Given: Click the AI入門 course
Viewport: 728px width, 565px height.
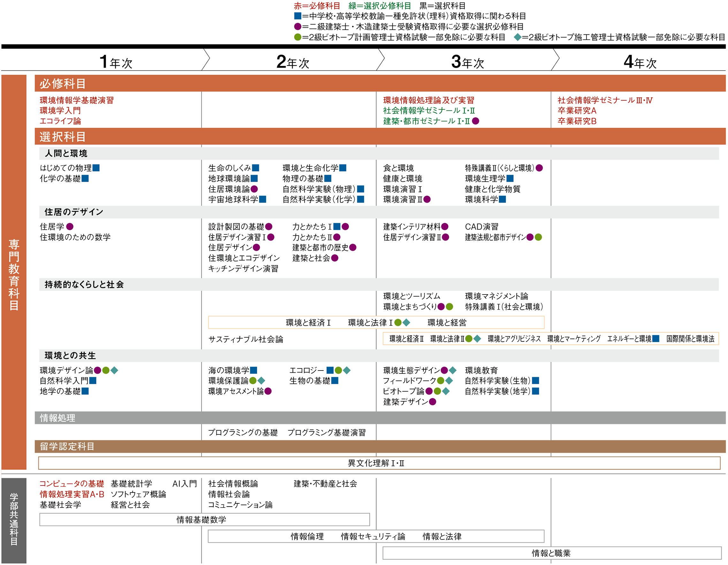Looking at the screenshot, I should (x=185, y=484).
